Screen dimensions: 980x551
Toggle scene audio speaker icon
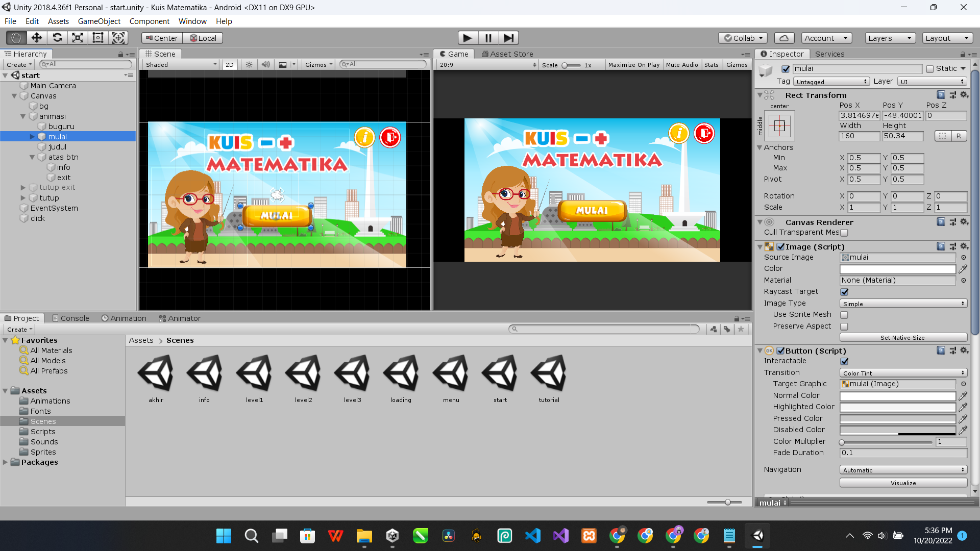pyautogui.click(x=265, y=65)
